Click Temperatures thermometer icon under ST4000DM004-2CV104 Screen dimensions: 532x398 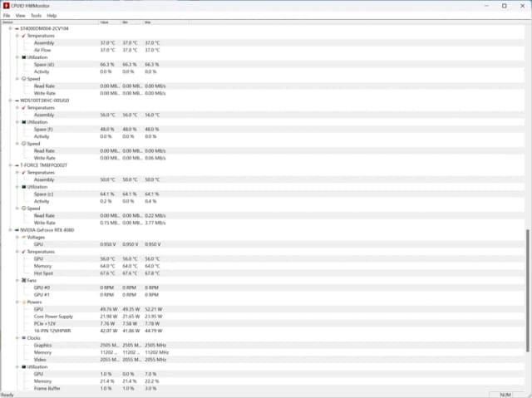(x=24, y=36)
